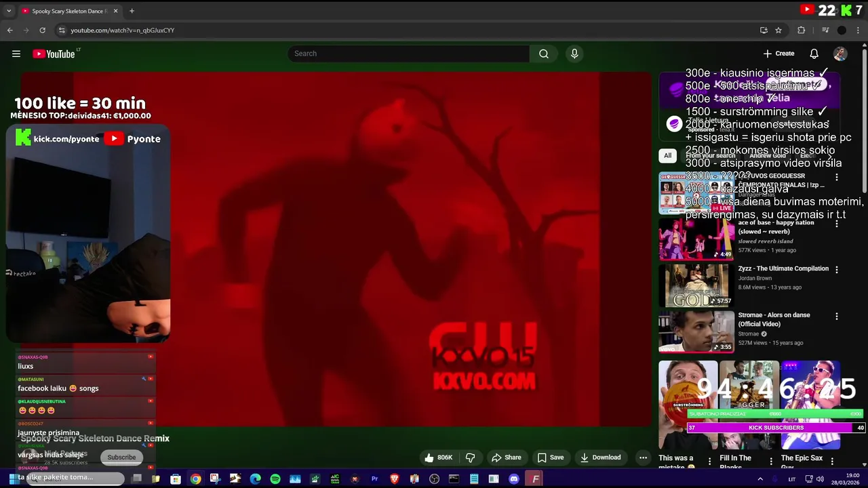The width and height of the screenshot is (868, 488).
Task: Switch to OBS Studio in taskbar
Action: (x=435, y=479)
